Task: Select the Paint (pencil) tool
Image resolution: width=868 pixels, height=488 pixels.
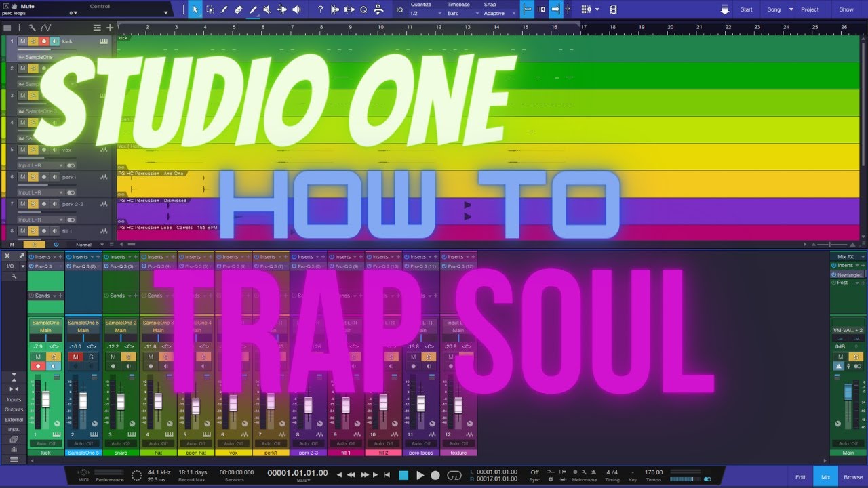Action: (x=253, y=9)
